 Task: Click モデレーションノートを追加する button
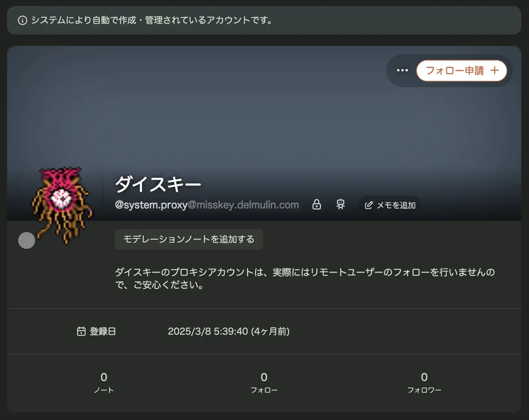point(189,239)
